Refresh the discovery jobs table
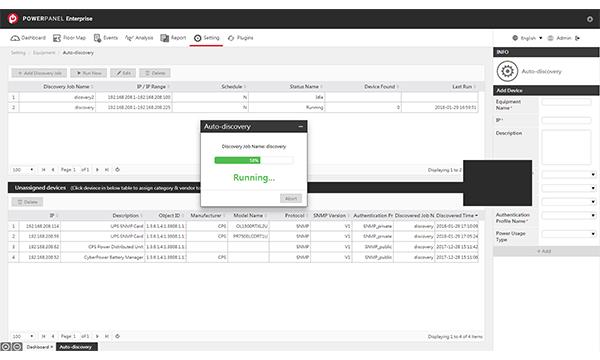 117,169
